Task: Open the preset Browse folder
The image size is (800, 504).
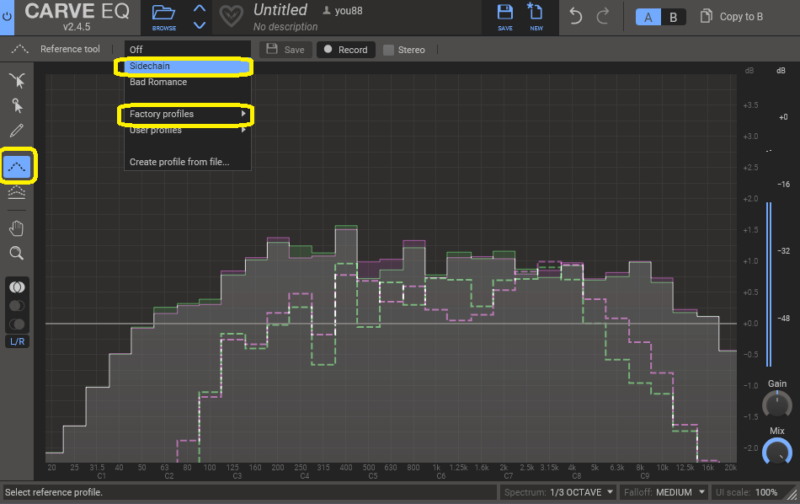Action: [164, 16]
